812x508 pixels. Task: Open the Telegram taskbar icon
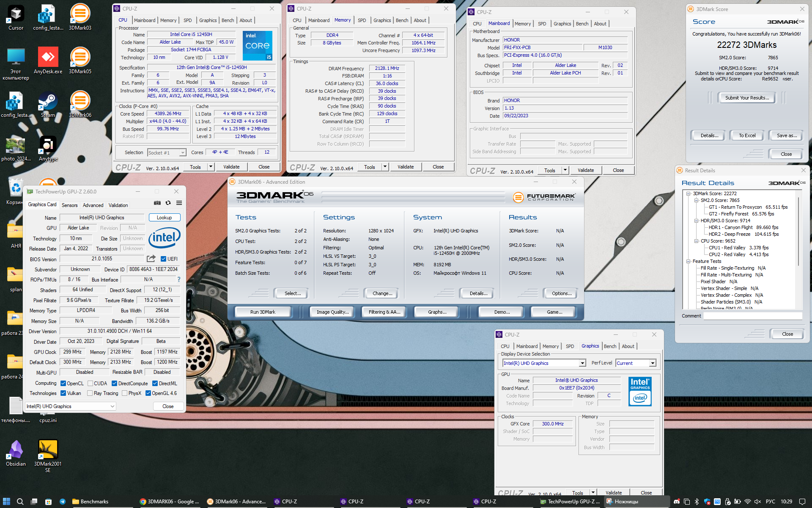(x=63, y=501)
